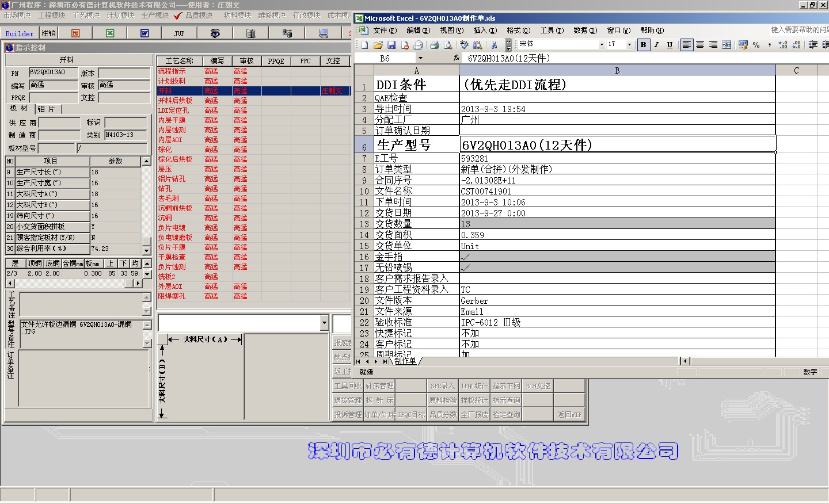Click the Open file icon in Excel

(x=378, y=45)
